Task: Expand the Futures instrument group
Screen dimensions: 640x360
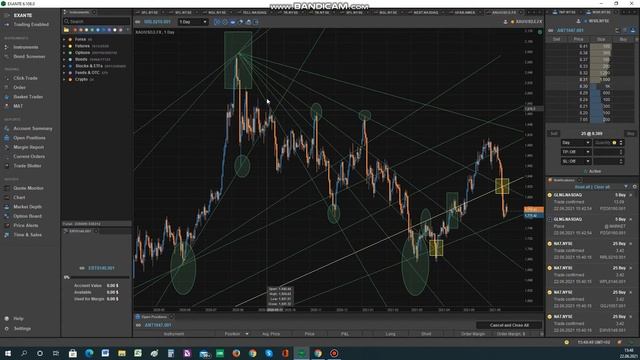Action: 64,46
